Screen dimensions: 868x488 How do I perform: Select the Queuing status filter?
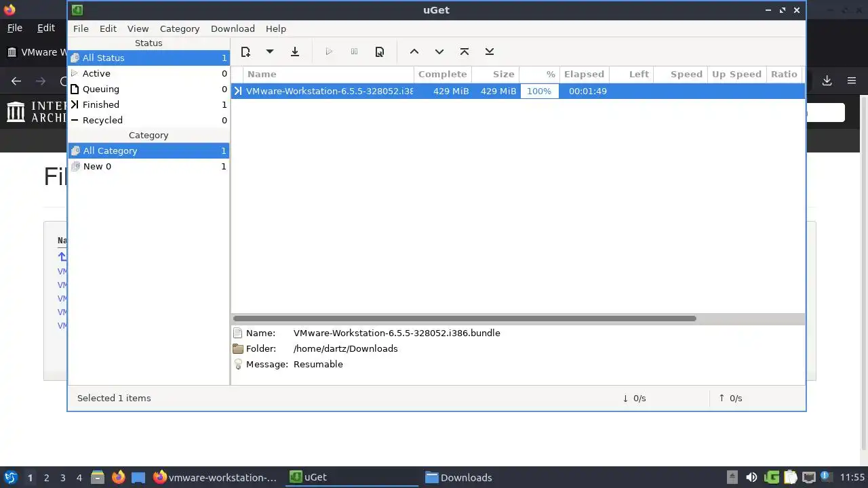(149, 89)
